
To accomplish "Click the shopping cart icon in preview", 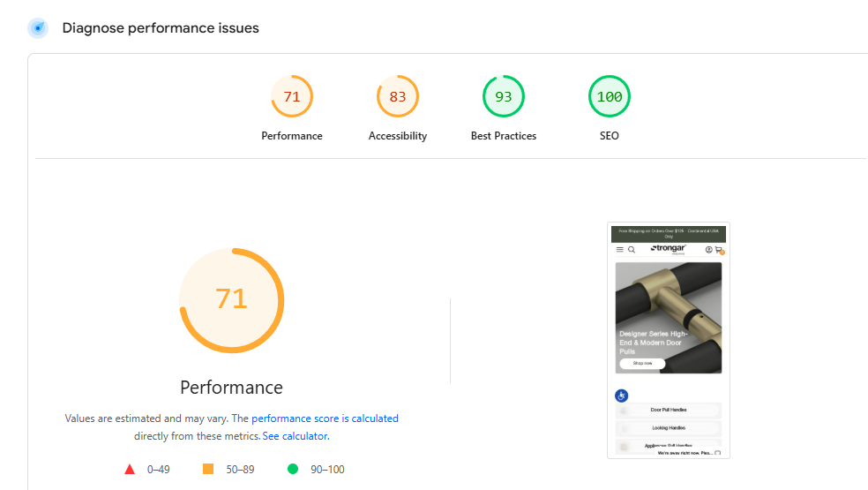I will tap(719, 250).
